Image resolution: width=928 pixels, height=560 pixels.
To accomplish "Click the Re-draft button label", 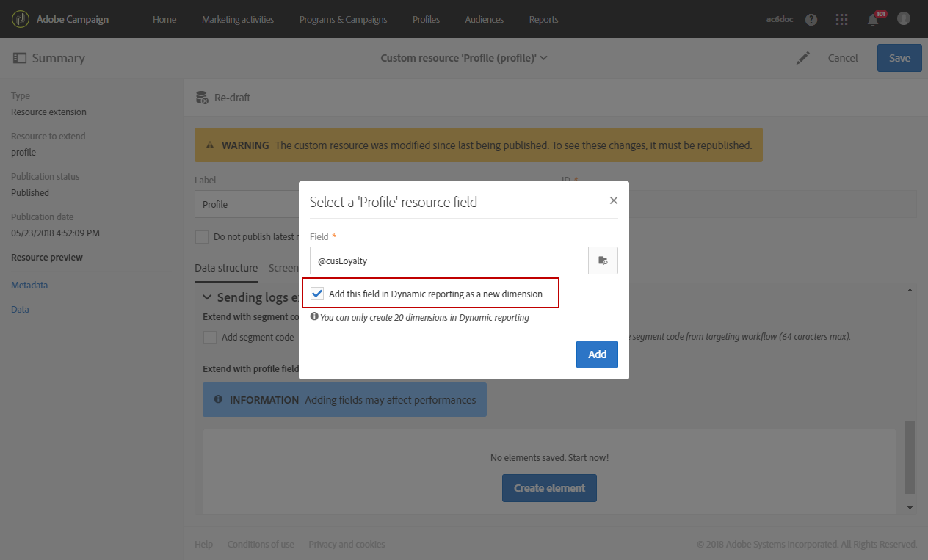I will (232, 98).
